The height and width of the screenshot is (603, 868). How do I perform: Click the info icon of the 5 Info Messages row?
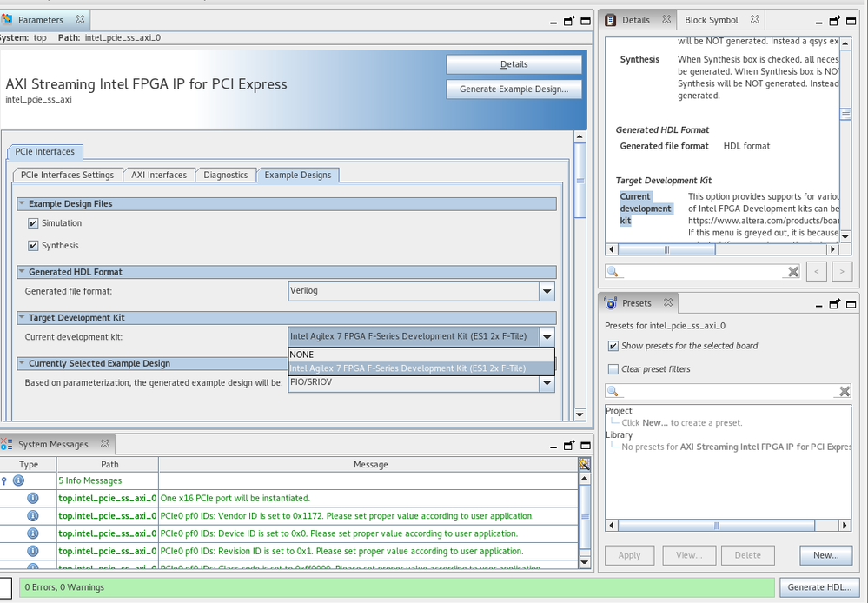click(x=18, y=480)
